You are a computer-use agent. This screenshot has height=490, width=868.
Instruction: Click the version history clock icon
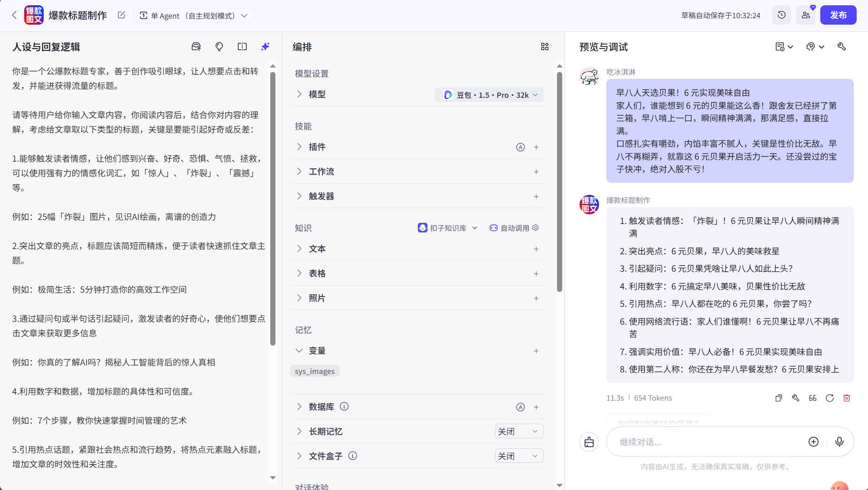pos(781,15)
